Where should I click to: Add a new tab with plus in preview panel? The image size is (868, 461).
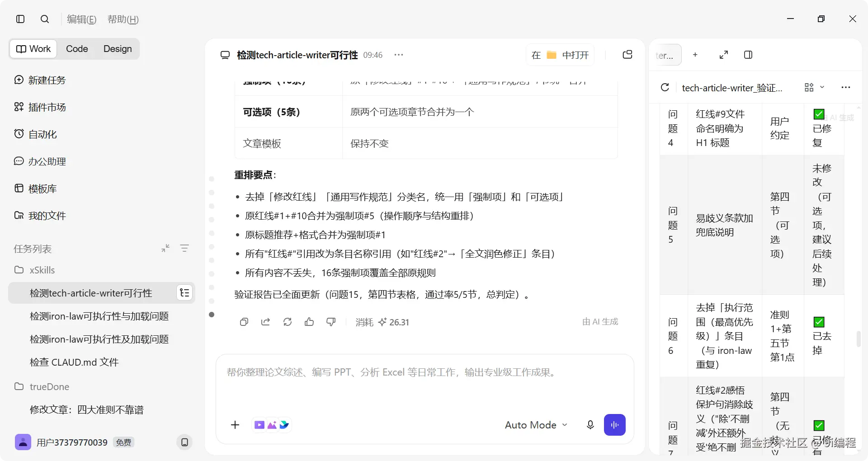[695, 55]
